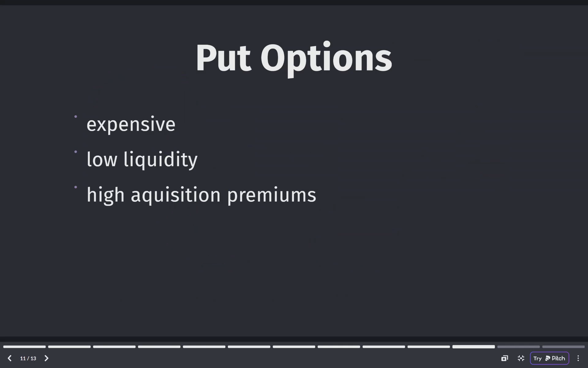Select the current eleventh slide segment
Image resolution: width=588 pixels, height=368 pixels.
coord(473,347)
